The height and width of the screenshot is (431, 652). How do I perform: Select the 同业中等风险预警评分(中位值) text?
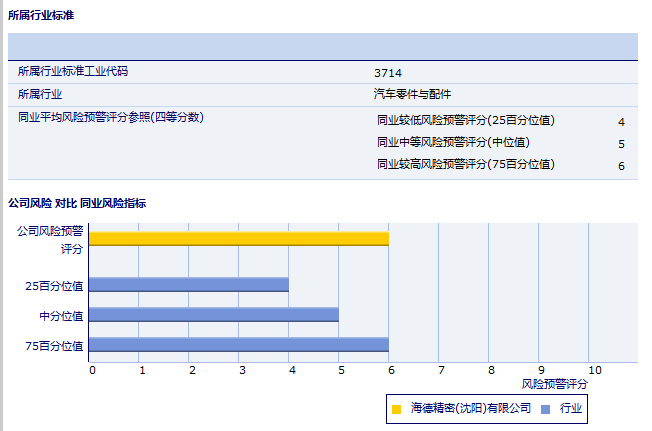tap(453, 143)
